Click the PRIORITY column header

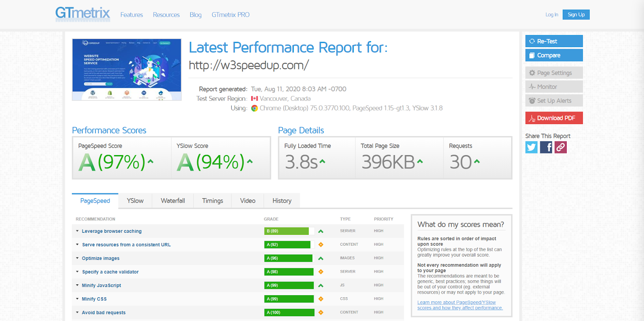pos(383,219)
